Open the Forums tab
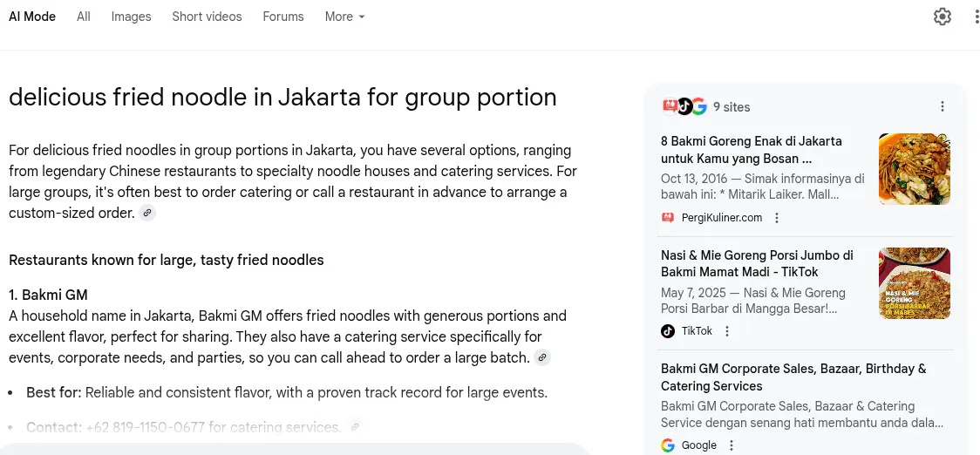 pyautogui.click(x=283, y=17)
